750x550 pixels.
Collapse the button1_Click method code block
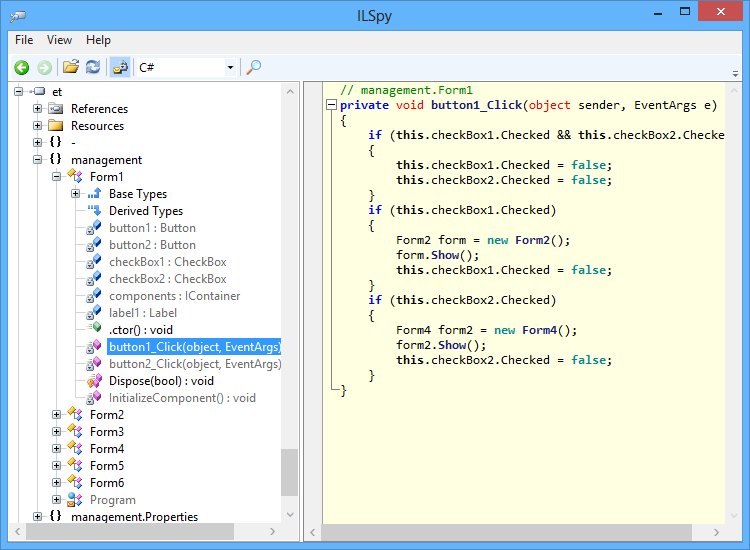[331, 105]
